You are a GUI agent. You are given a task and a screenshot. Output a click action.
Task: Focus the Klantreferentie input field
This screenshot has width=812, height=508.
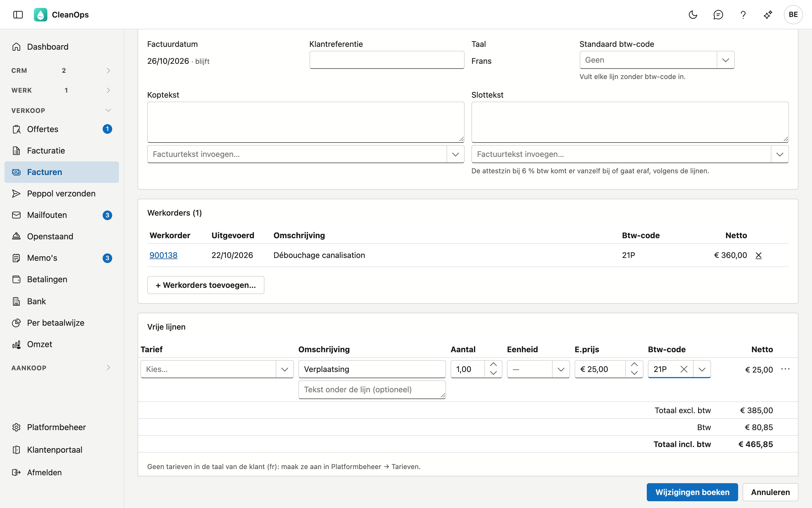pyautogui.click(x=387, y=60)
